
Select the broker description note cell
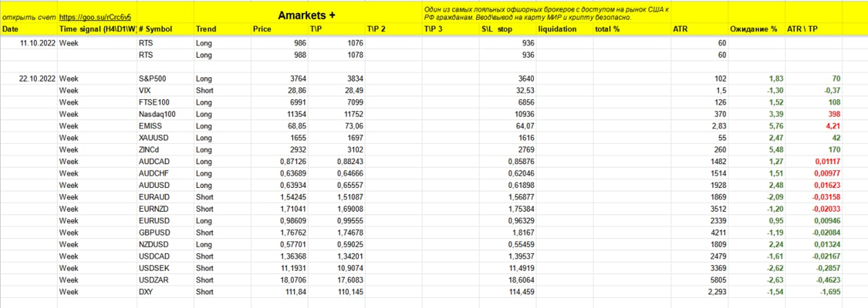coord(547,12)
